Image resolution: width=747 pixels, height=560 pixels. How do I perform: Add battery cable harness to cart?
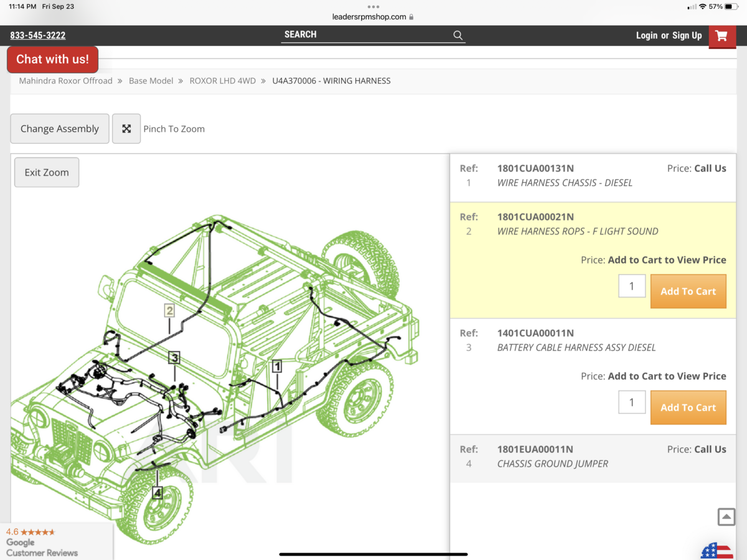[x=688, y=408]
